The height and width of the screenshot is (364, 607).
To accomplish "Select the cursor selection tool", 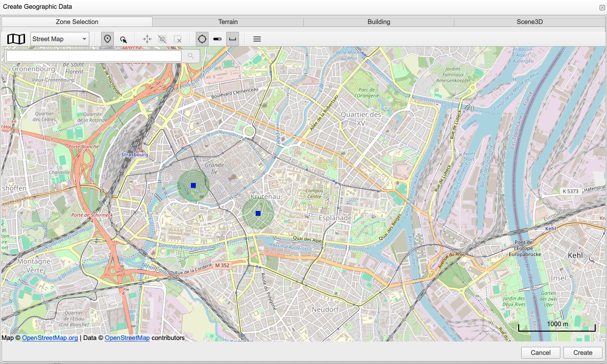I will point(124,39).
